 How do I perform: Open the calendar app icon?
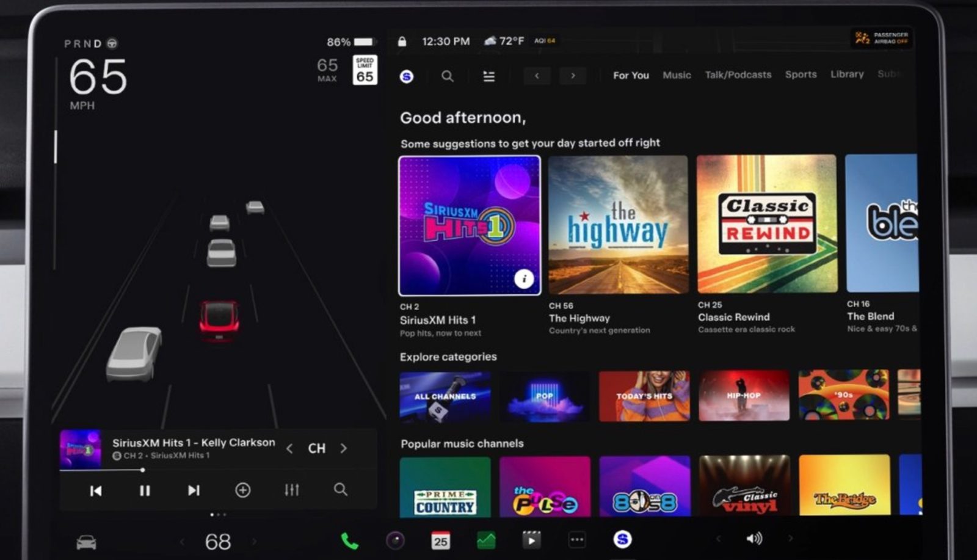(x=440, y=540)
